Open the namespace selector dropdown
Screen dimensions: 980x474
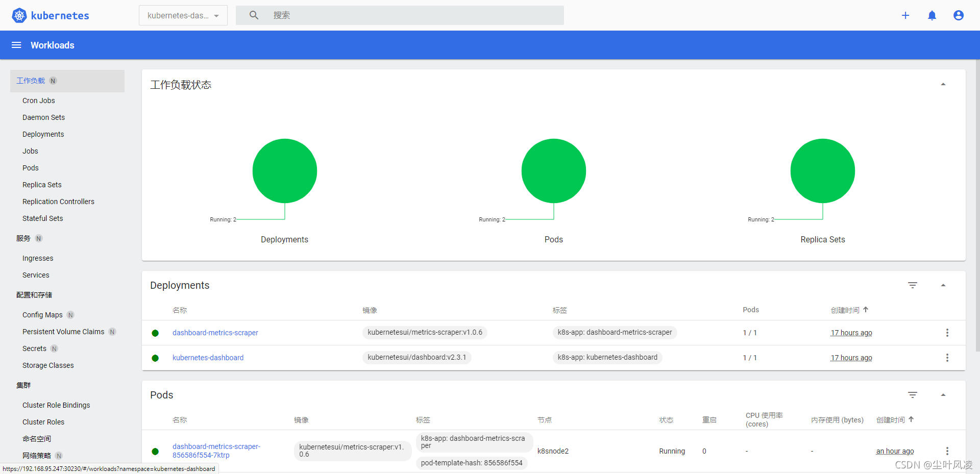click(183, 15)
